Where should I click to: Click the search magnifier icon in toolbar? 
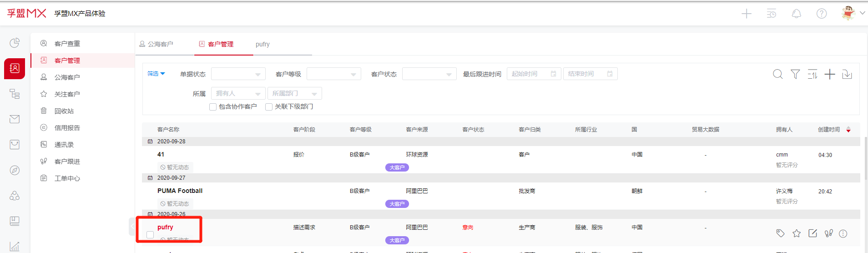pos(777,74)
